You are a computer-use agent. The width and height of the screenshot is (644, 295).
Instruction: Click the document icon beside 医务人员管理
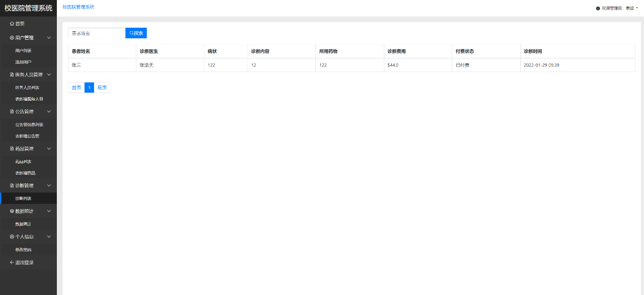[12, 75]
